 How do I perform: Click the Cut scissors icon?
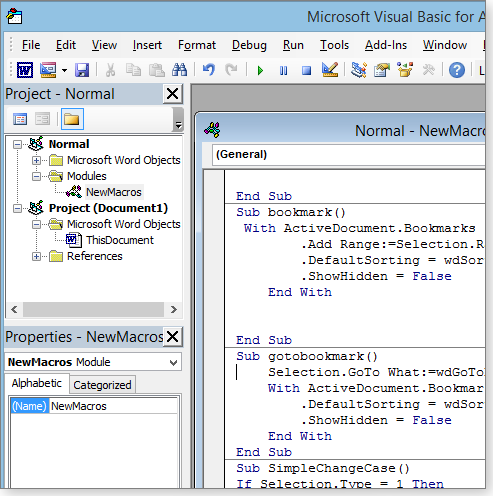click(110, 70)
